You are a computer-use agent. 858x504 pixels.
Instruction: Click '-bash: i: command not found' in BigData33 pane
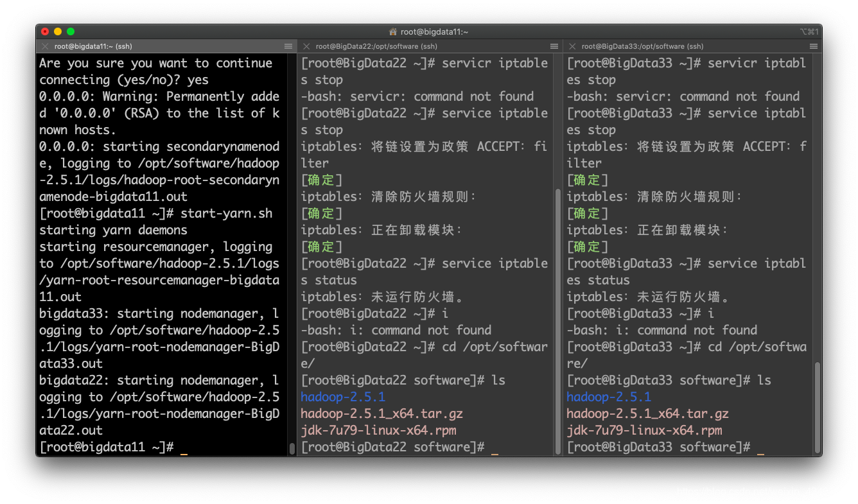[x=662, y=330]
